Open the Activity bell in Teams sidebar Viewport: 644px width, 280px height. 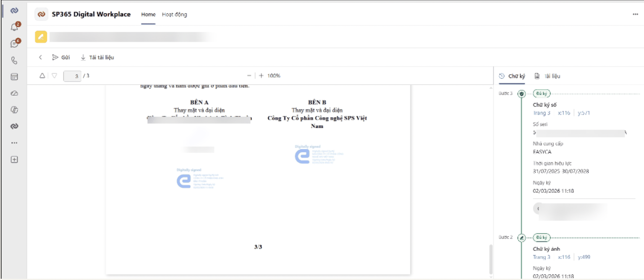click(15, 27)
